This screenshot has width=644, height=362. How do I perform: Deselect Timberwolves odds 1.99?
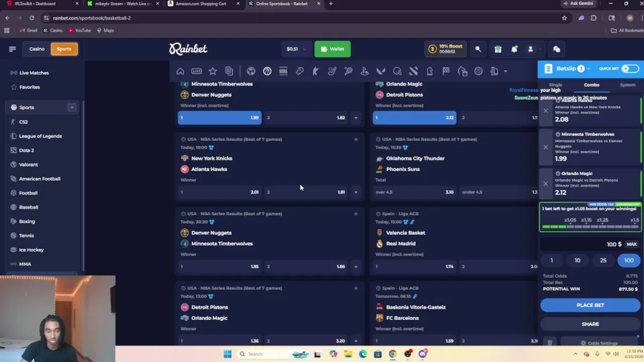(x=219, y=118)
